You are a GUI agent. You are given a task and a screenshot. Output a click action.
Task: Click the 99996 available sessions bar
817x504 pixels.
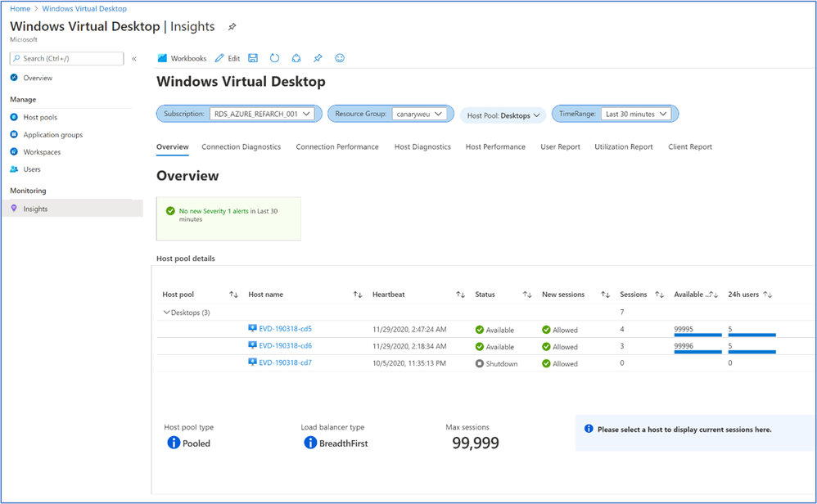tap(697, 352)
